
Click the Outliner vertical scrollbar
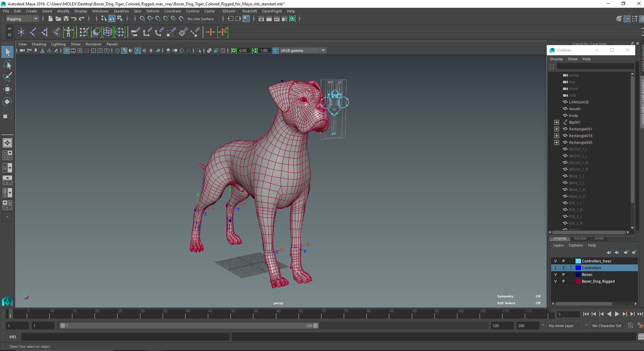tap(632, 140)
